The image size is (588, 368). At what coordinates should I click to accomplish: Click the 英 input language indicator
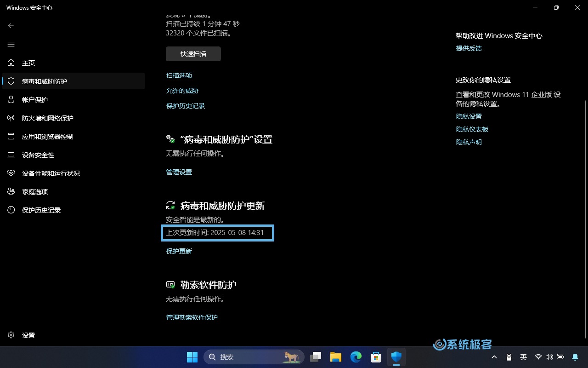523,357
